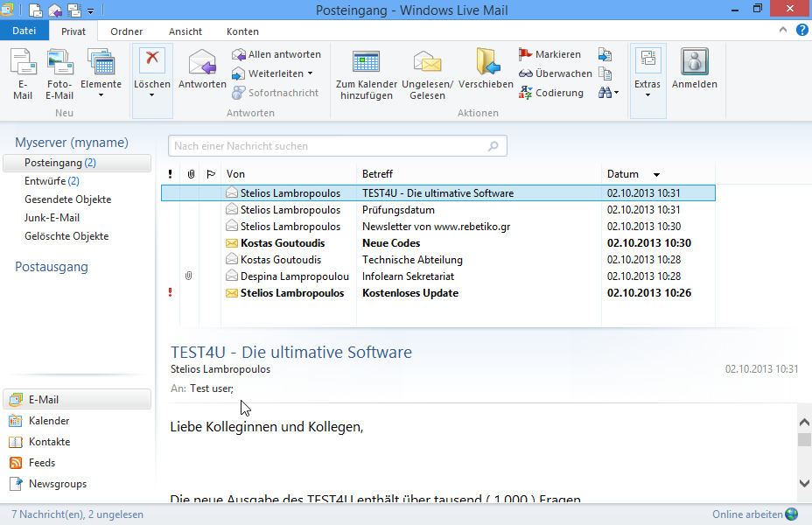Viewport: 812px width, 525px height.
Task: Select the Technische Abteilung message
Action: tap(438, 259)
